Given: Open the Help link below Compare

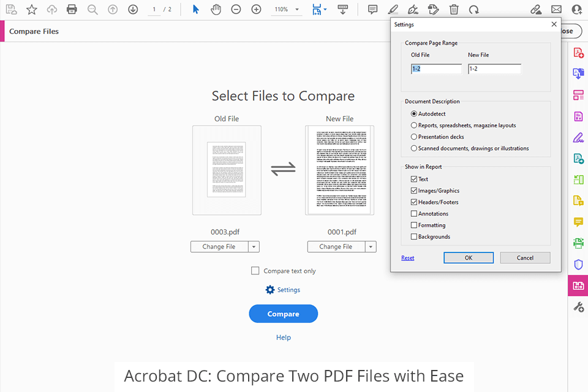Looking at the screenshot, I should click(x=284, y=337).
